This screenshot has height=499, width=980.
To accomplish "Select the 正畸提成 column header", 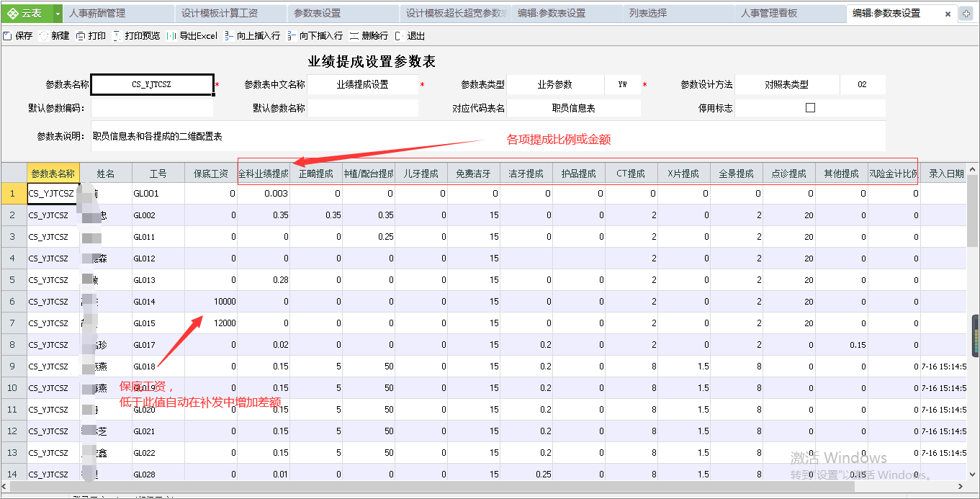I will click(316, 174).
